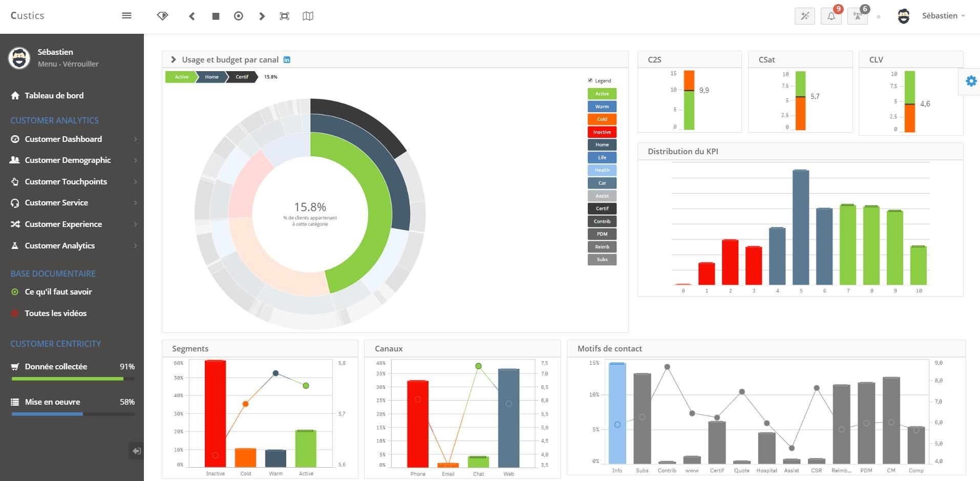
Task: Click Mise en oeuvre progress bar
Action: (73, 414)
